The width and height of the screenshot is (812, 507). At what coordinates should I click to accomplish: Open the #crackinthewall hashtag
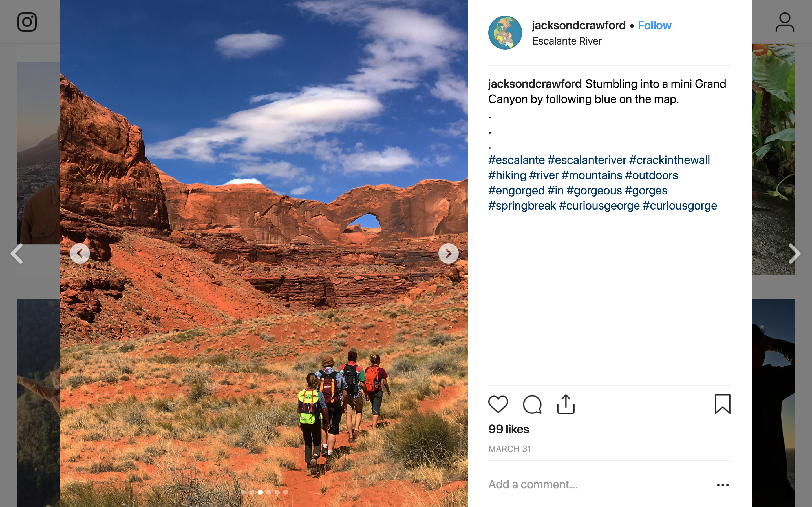[669, 160]
